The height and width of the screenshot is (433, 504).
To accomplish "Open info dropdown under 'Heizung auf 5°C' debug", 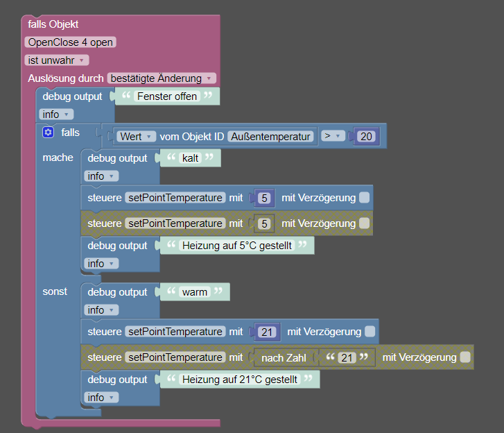I will point(101,264).
